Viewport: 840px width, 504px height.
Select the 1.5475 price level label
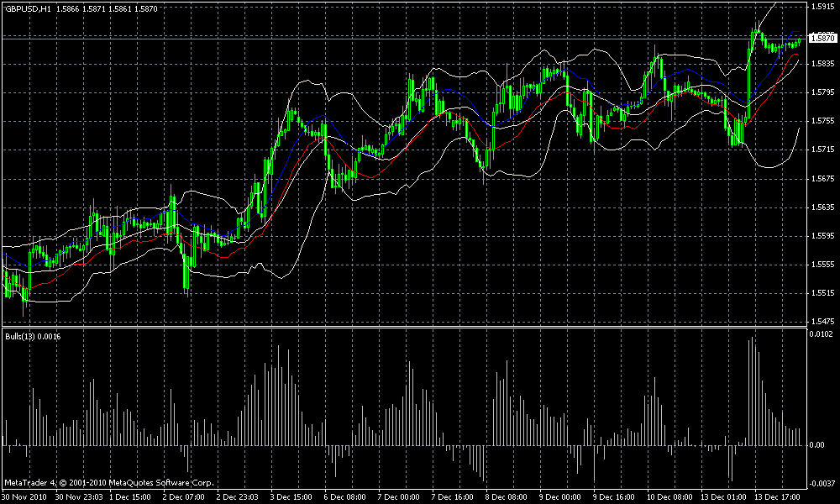point(823,322)
